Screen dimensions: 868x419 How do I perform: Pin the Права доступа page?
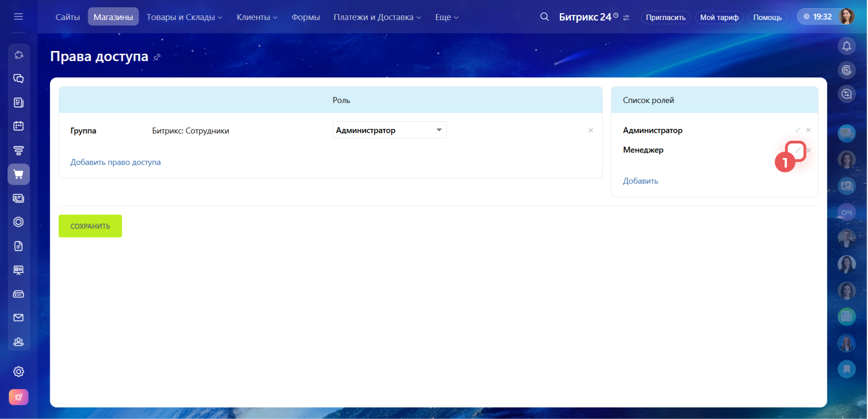157,57
